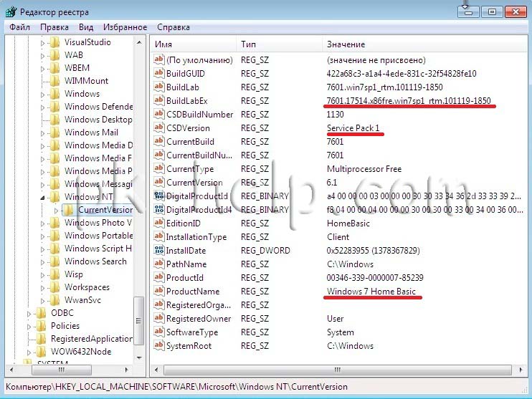This screenshot has width=532, height=399.
Task: Click the string icon of CurrentBuild value
Action: click(x=158, y=141)
